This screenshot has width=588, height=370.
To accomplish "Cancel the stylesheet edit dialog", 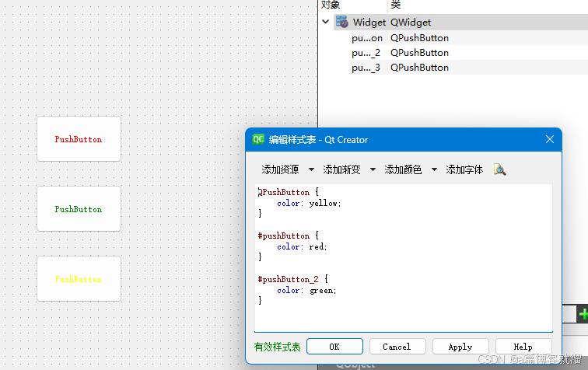I will tap(397, 347).
